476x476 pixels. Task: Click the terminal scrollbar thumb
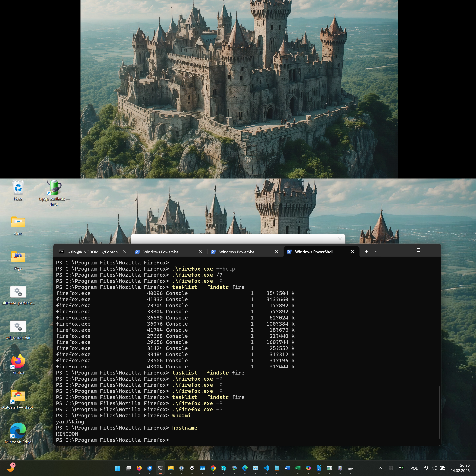tap(439, 412)
